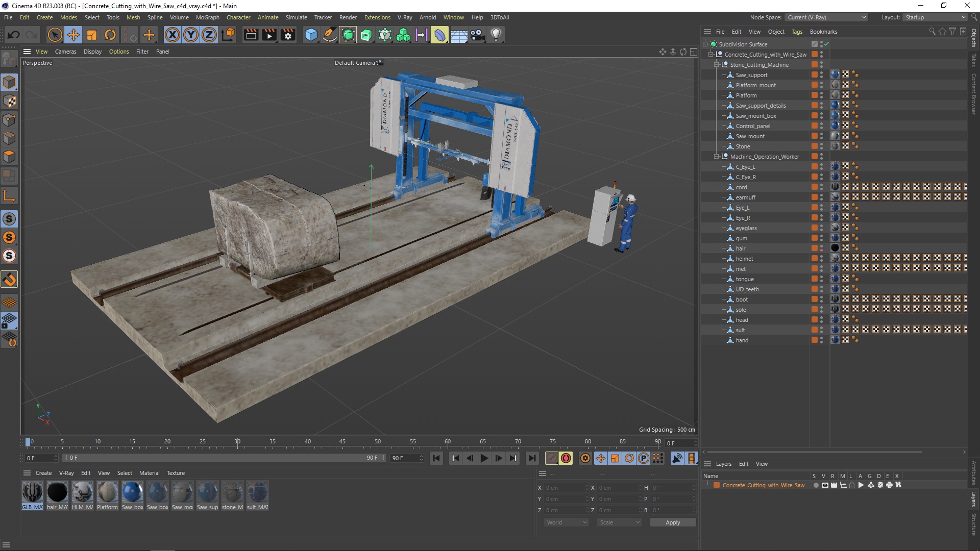Click Render View clapperboard icon
Screen dimensions: 980x551
pos(251,35)
